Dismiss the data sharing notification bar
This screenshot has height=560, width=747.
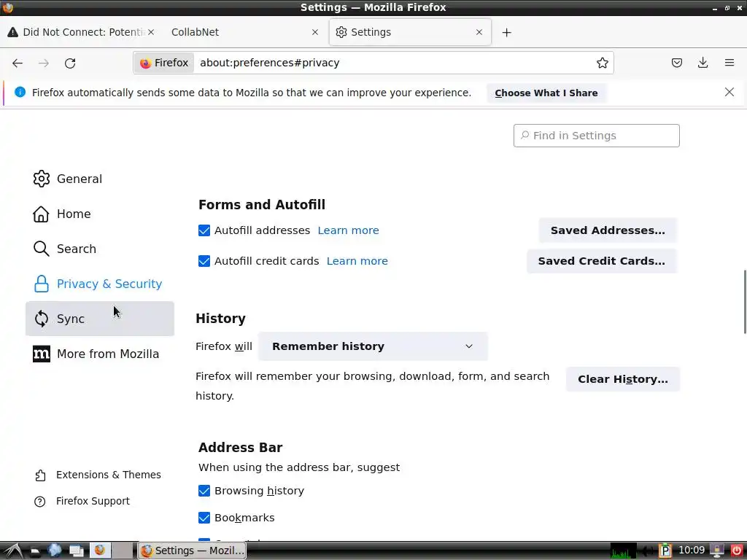[729, 93]
